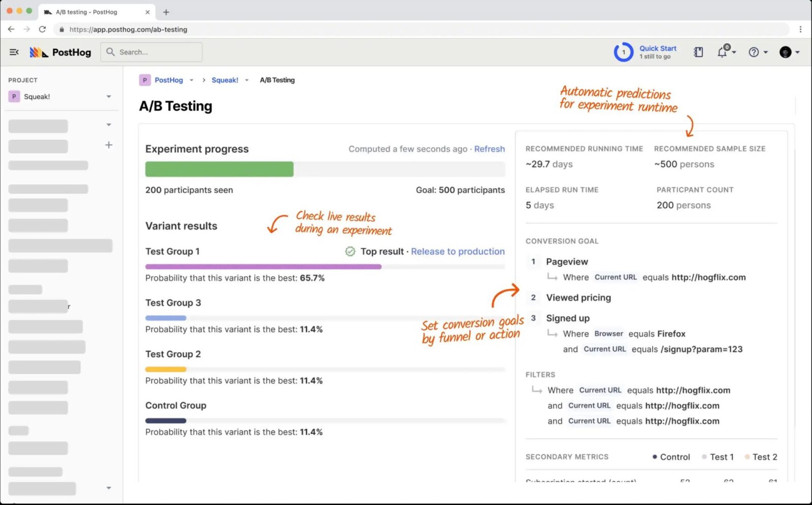Go to the PostHog breadcrumb item
The width and height of the screenshot is (812, 505).
click(168, 80)
